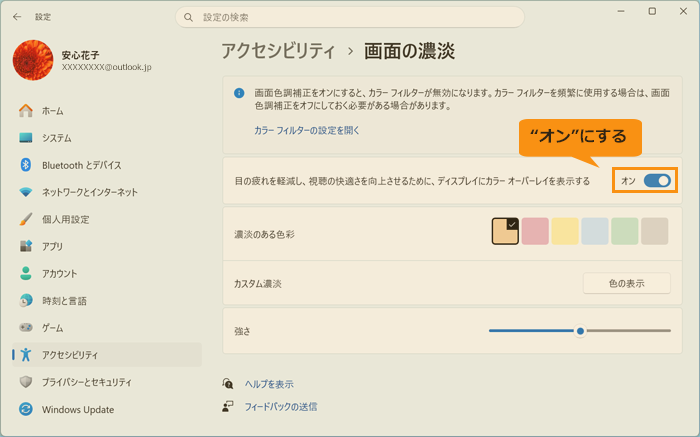Open プライバシーとセキュリティ section
This screenshot has height=437, width=700.
pos(107,382)
